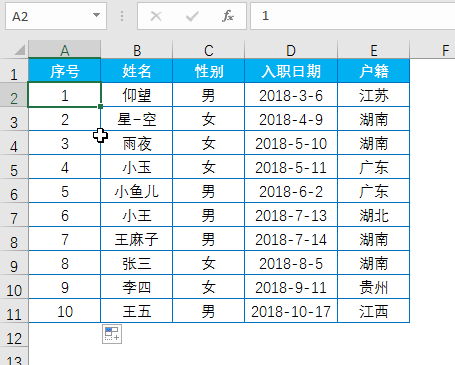The width and height of the screenshot is (455, 365).
Task: Select the cell containing 江西
Action: coord(374,311)
